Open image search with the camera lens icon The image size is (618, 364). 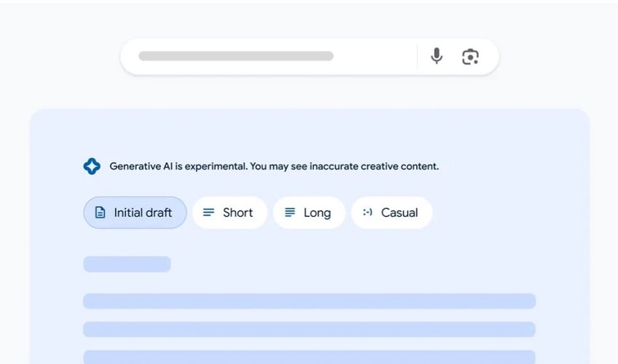coord(470,57)
